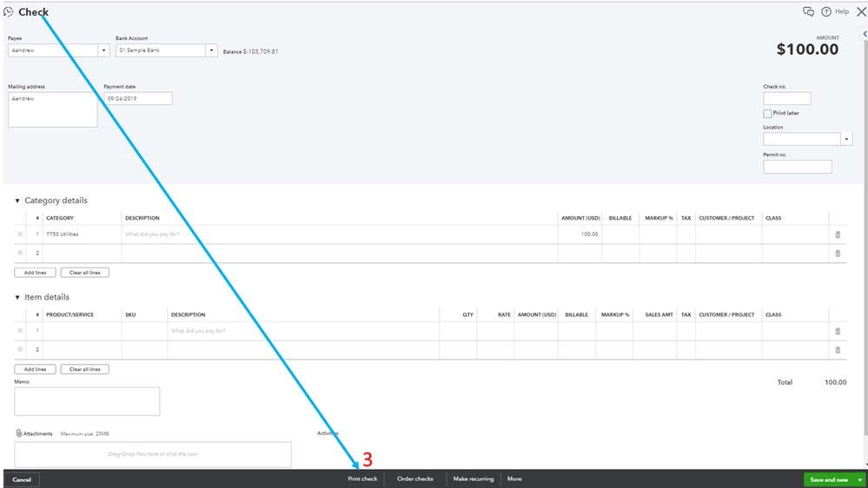Open the Payee dropdown arrow
868x488 pixels.
[x=103, y=50]
